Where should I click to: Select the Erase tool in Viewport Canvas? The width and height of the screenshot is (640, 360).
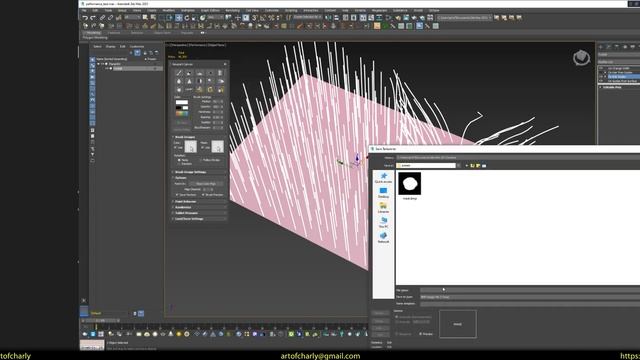pos(189,73)
